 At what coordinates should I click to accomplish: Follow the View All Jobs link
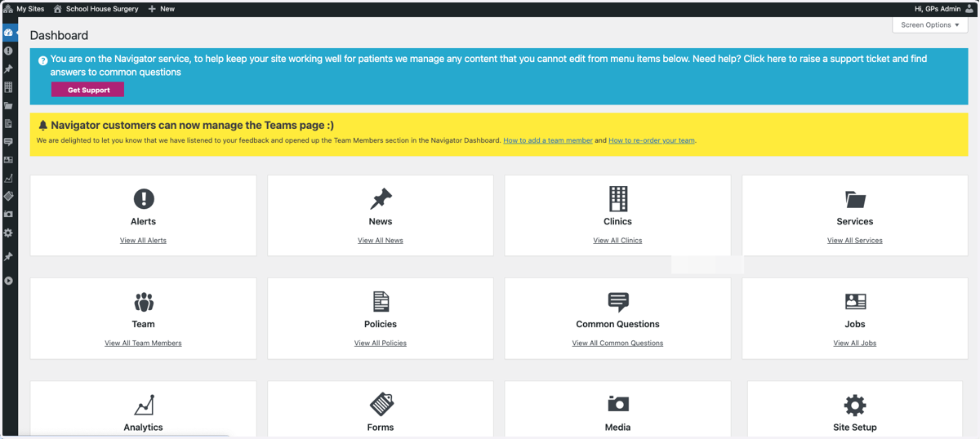point(855,344)
